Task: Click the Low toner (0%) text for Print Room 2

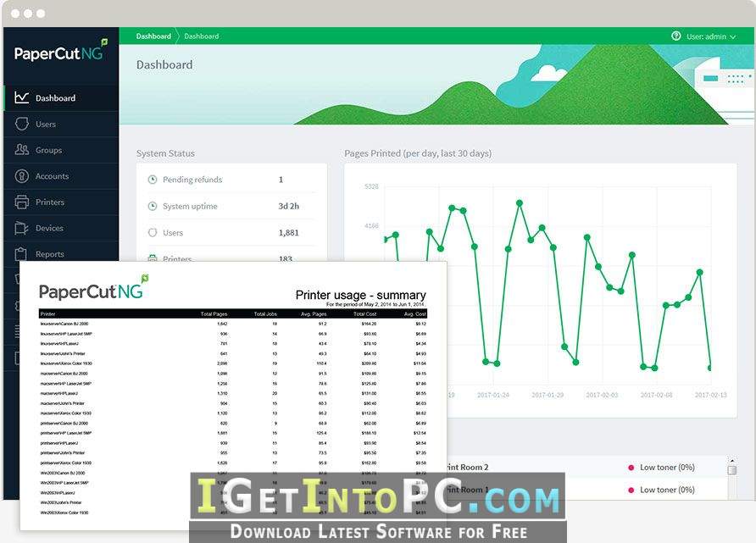Action: click(667, 468)
